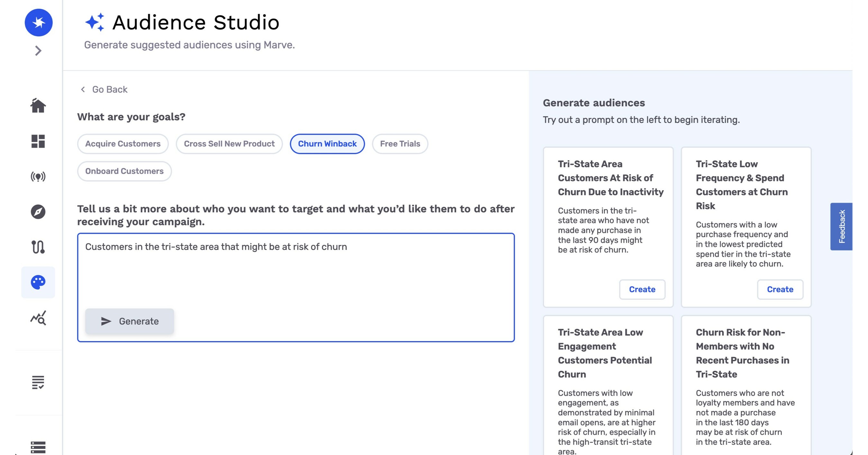868x455 pixels.
Task: Open the dashboard grid icon in sidebar
Action: point(38,142)
